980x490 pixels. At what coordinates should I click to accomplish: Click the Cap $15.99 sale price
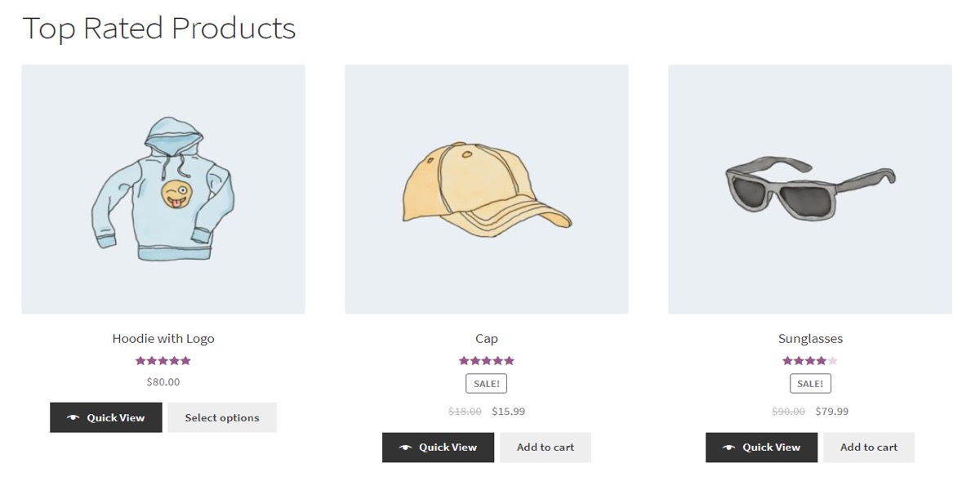point(509,412)
